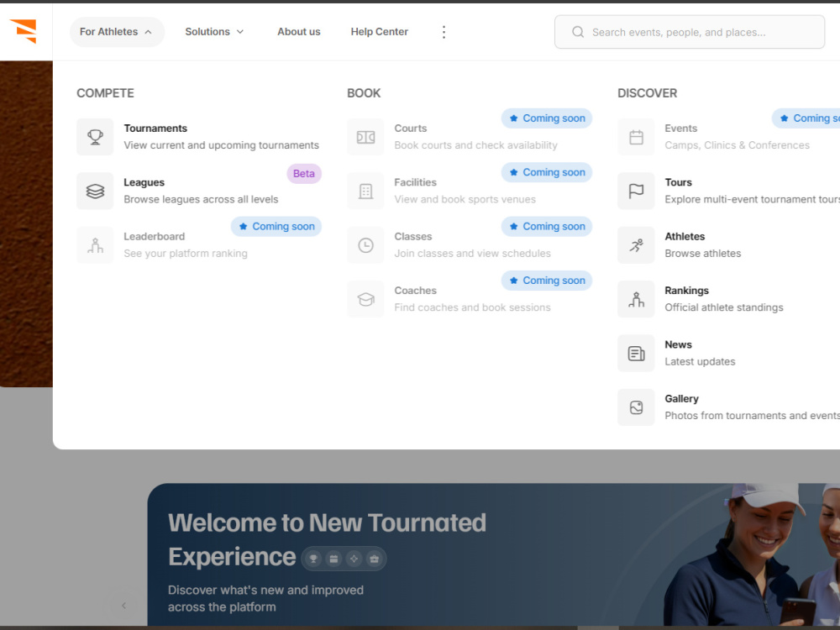Click 'Browse leagues across all levels' text
Viewport: 840px width, 630px height.
(x=201, y=199)
